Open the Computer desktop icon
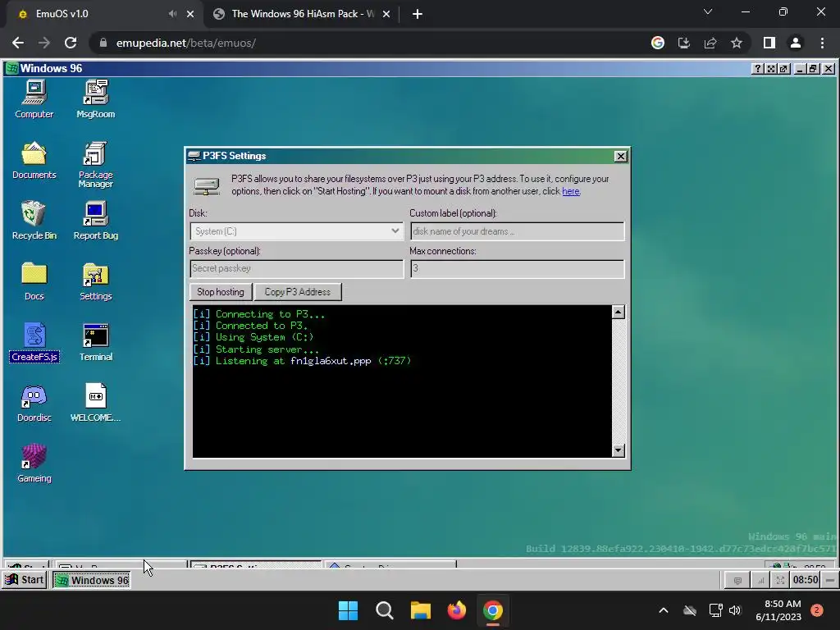The width and height of the screenshot is (840, 630). [34, 99]
